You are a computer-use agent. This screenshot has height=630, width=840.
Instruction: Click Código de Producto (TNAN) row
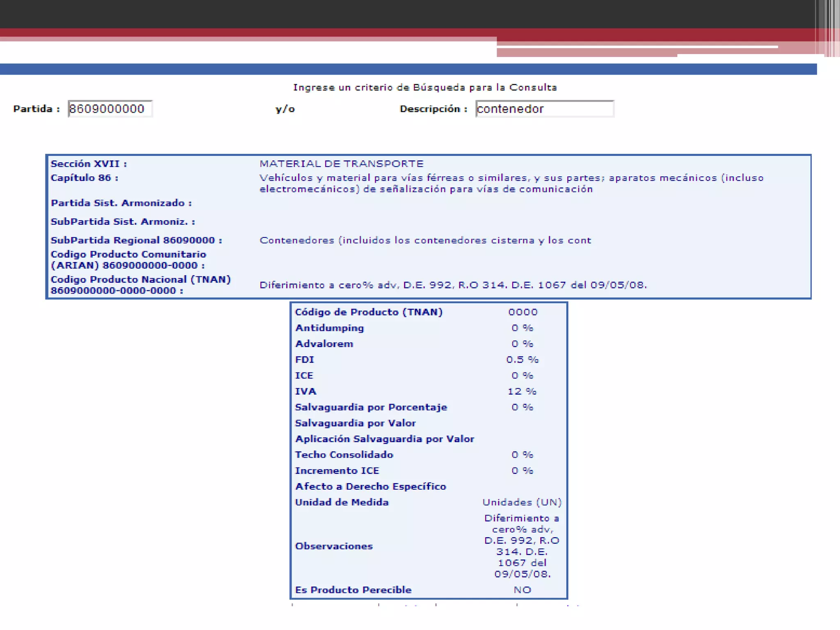pos(369,312)
